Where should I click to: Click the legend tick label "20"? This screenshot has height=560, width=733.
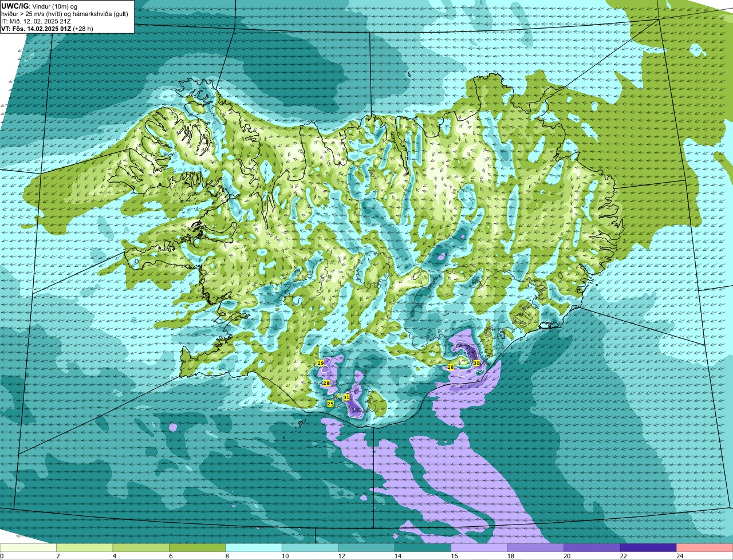tap(567, 556)
